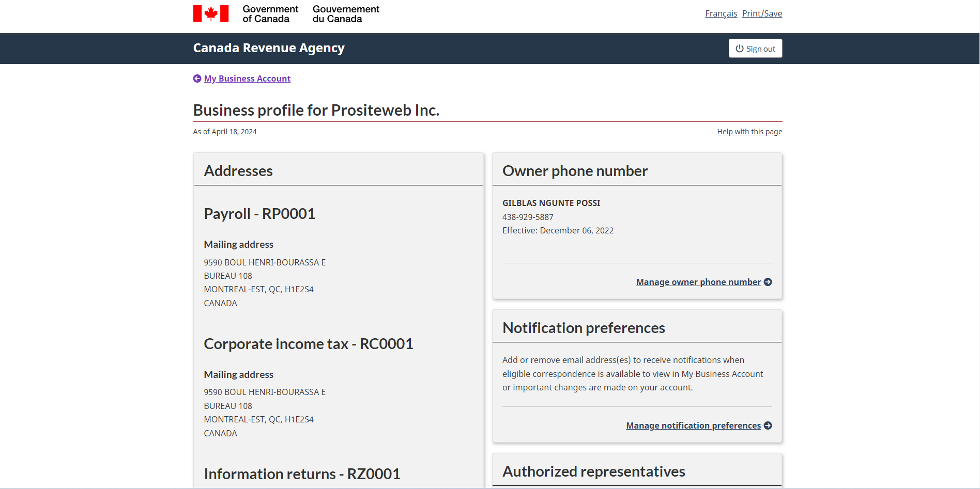Image resolution: width=980 pixels, height=489 pixels.
Task: Sign out of the account
Action: click(755, 49)
